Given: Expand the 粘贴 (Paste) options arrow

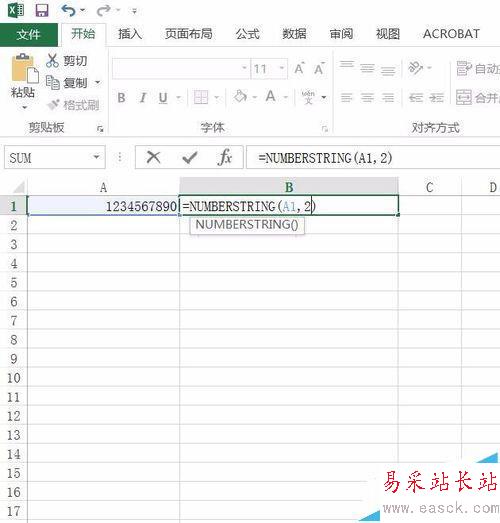Looking at the screenshot, I should 24,108.
